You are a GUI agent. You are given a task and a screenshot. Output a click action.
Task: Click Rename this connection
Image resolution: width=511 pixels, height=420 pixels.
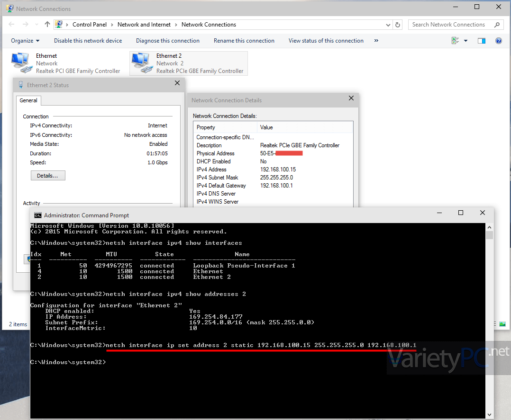244,41
